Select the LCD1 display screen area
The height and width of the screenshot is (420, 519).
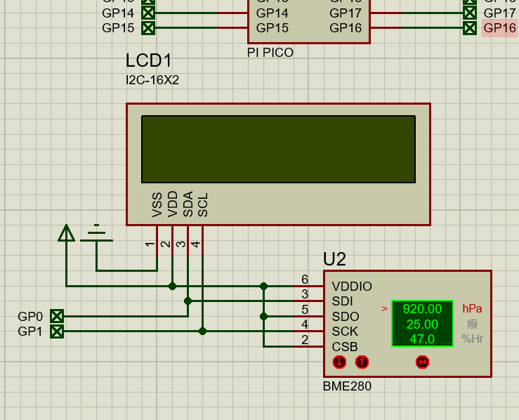click(278, 149)
